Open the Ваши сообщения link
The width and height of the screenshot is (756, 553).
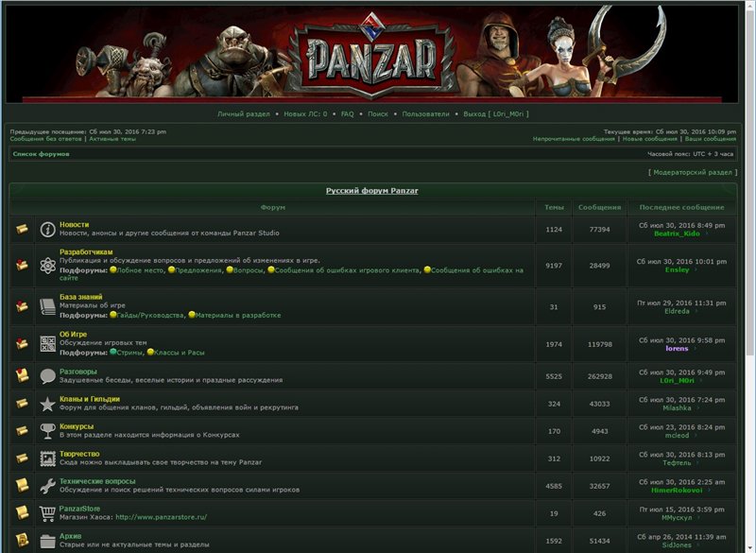(x=711, y=139)
